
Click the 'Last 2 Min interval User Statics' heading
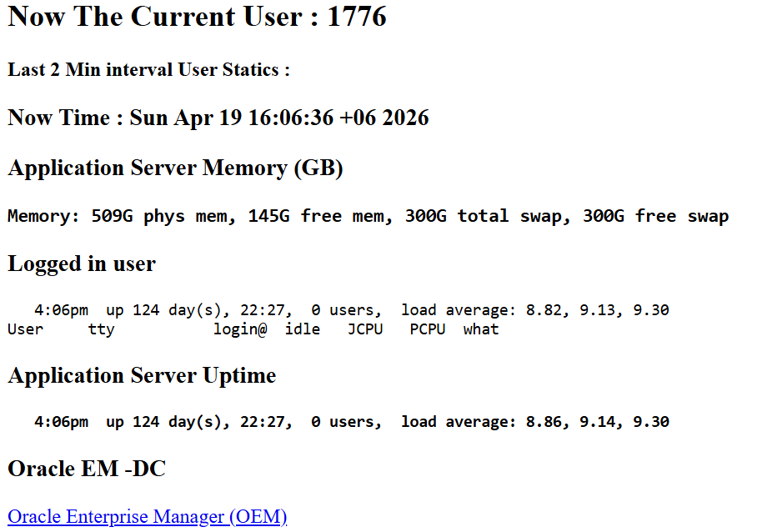point(148,70)
